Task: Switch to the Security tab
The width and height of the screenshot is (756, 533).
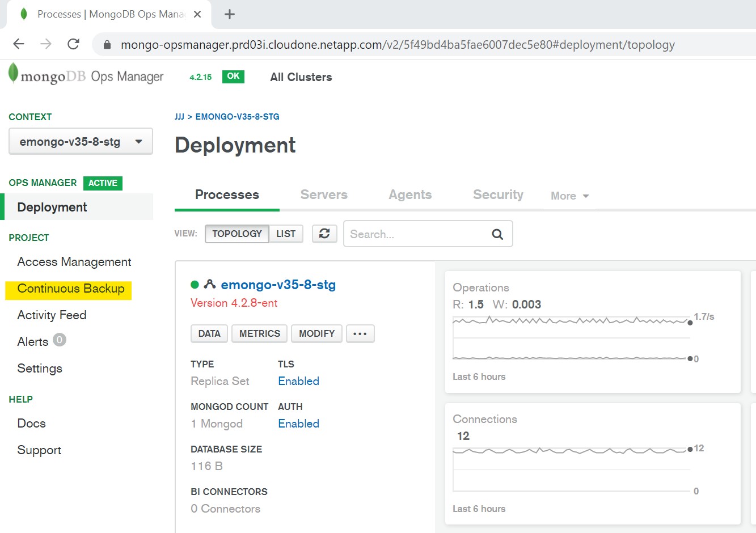Action: pyautogui.click(x=498, y=194)
